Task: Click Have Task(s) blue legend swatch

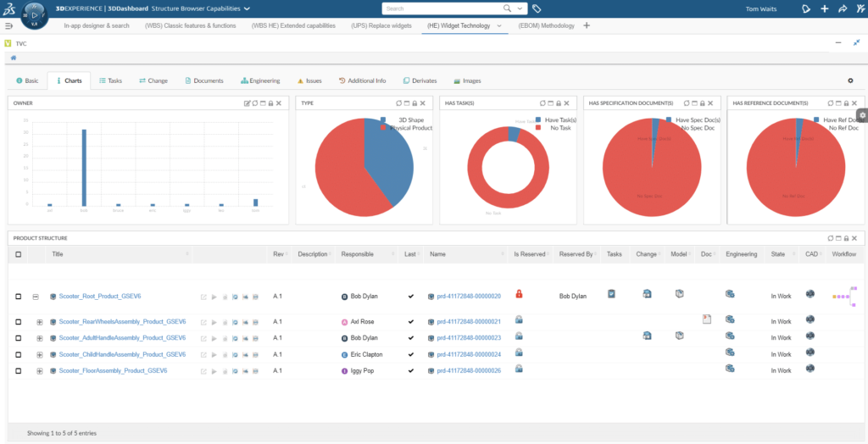Action: coord(538,119)
